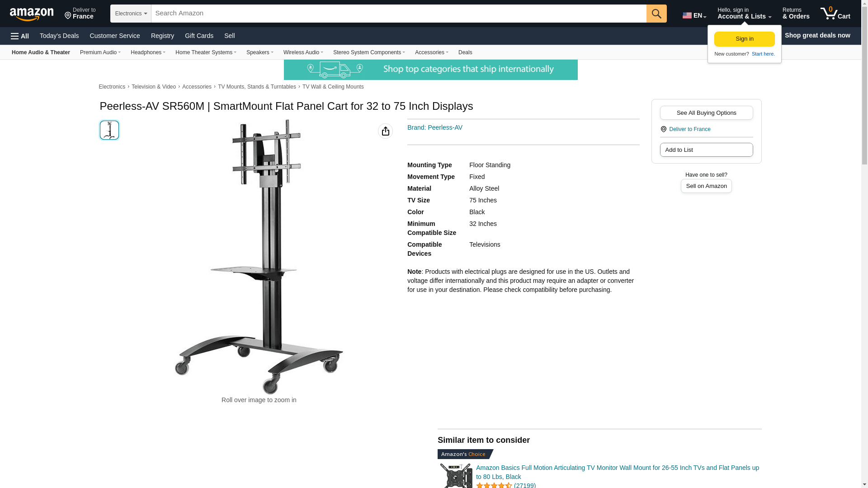Expand the Home Theater Systems submenu
868x488 pixels.
206,52
